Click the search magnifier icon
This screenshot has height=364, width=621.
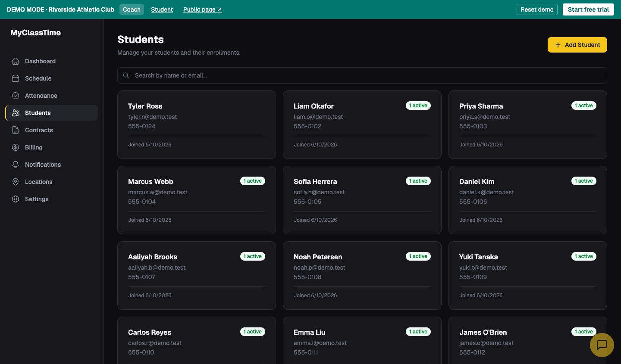click(126, 75)
